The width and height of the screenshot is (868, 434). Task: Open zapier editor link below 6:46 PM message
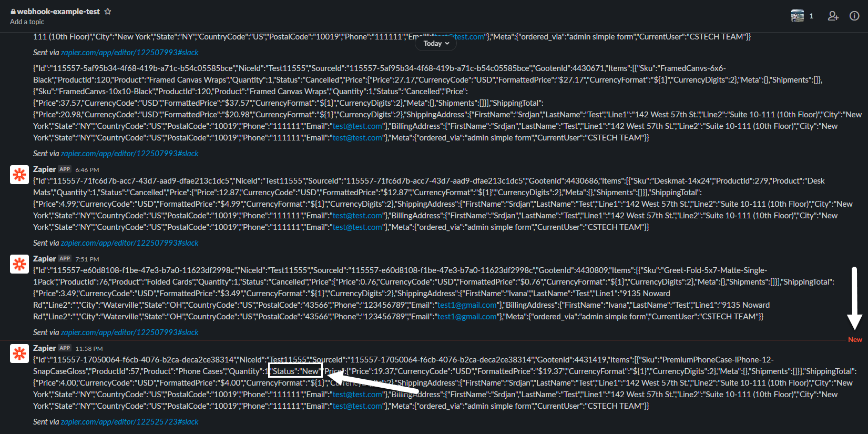coord(129,243)
